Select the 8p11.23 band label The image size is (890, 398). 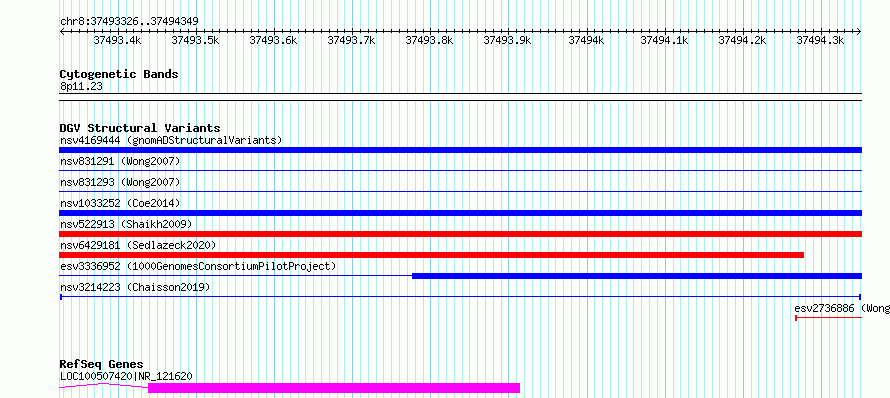tap(81, 86)
